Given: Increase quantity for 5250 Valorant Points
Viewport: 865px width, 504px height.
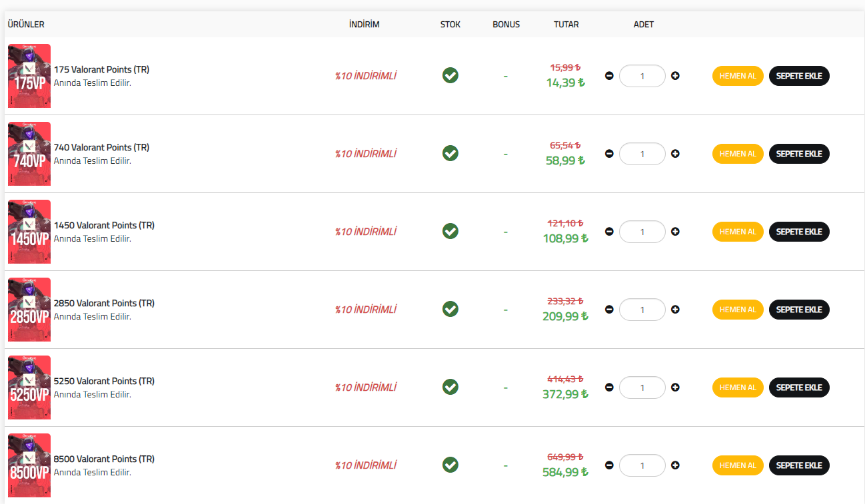Looking at the screenshot, I should click(x=675, y=387).
